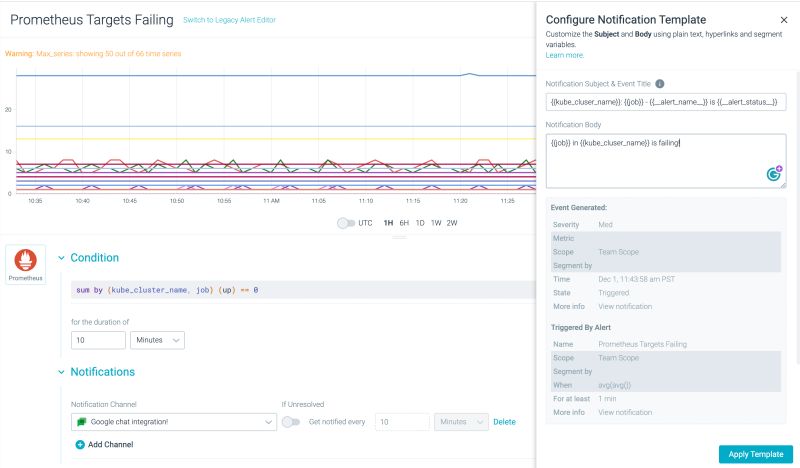Image resolution: width=800 pixels, height=468 pixels.
Task: Click the Triggered state value
Action: [x=613, y=293]
